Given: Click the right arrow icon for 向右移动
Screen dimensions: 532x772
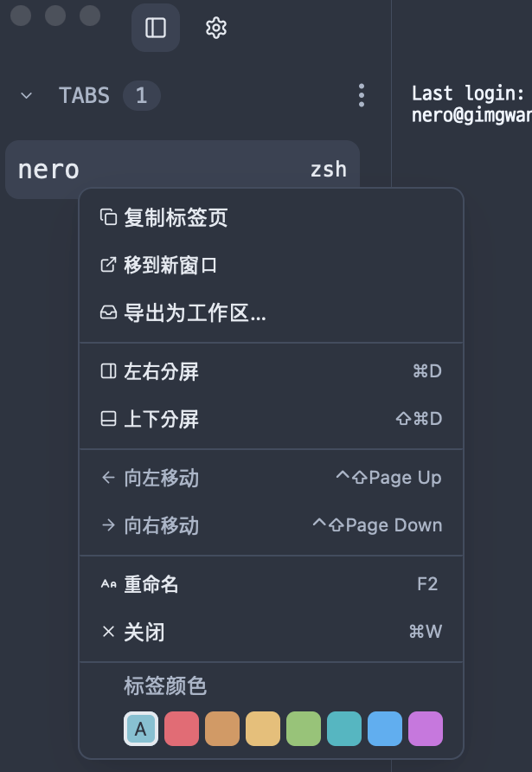Looking at the screenshot, I should [108, 525].
